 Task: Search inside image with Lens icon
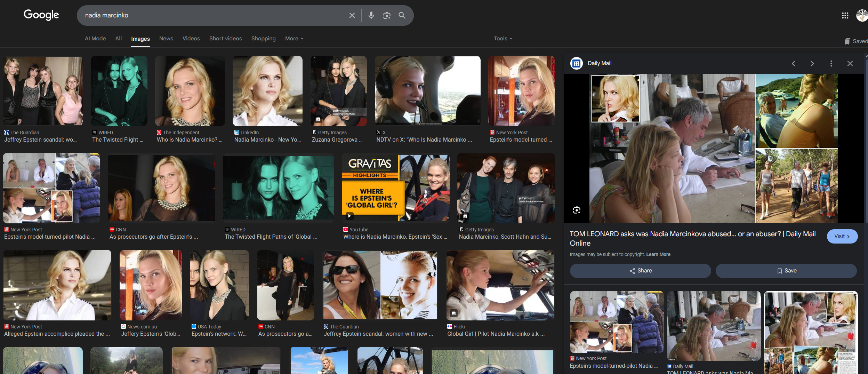pyautogui.click(x=577, y=210)
